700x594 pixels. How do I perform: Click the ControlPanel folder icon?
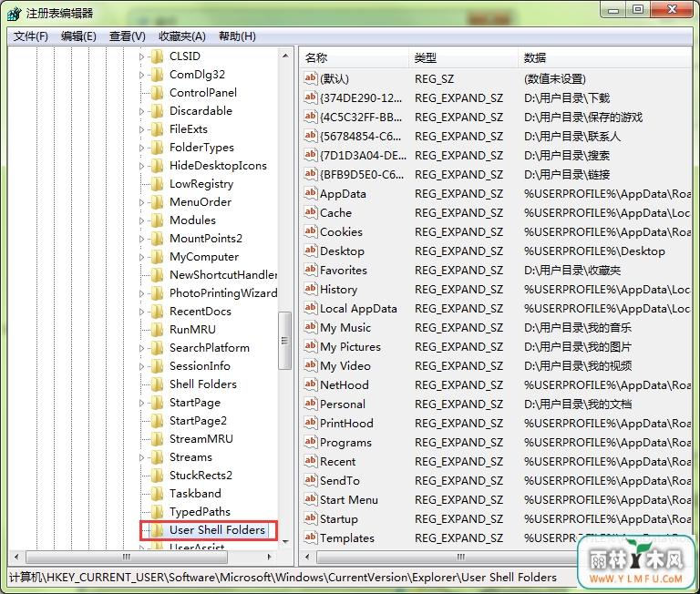(157, 93)
